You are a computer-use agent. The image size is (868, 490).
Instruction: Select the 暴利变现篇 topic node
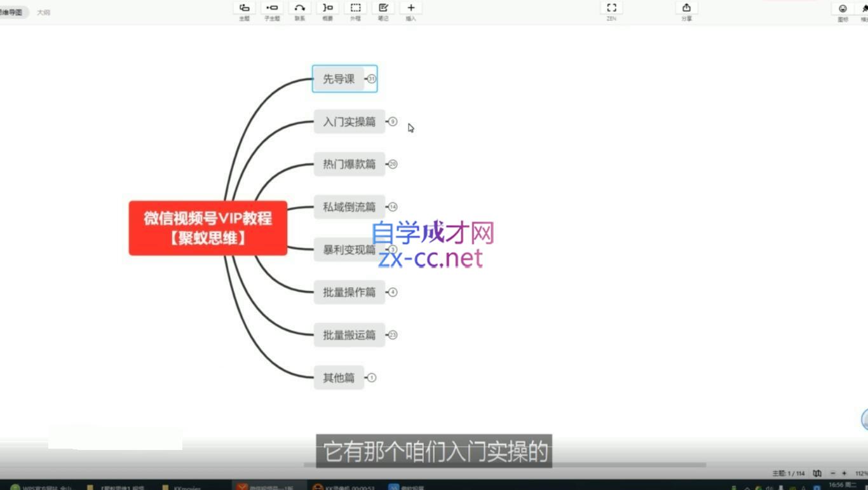point(349,249)
